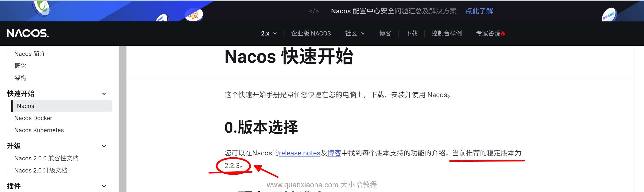Click the NACOS logo in header

[x=28, y=33]
